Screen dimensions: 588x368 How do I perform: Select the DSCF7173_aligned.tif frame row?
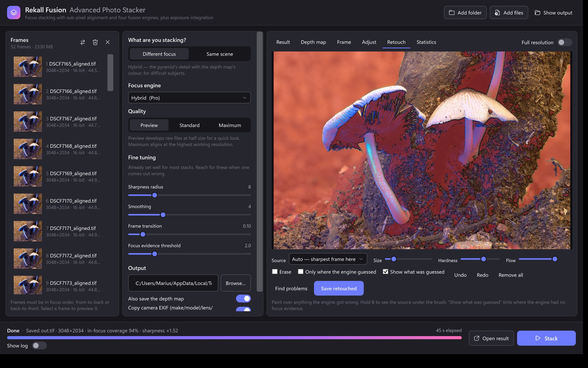click(59, 285)
